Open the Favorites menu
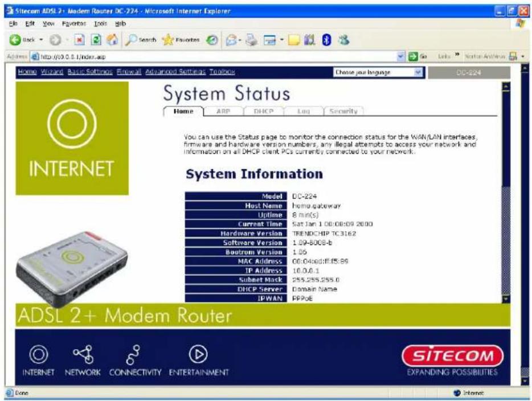532x401 pixels. (74, 24)
